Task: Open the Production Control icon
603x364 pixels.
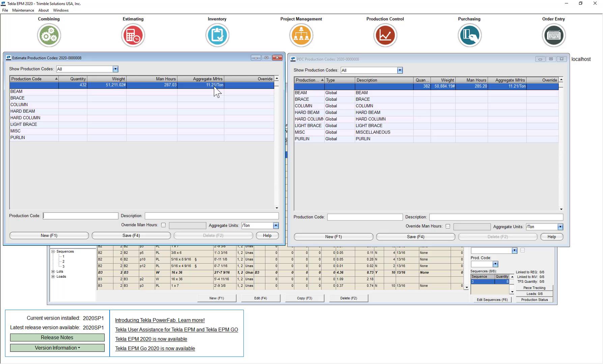Action: (x=385, y=35)
